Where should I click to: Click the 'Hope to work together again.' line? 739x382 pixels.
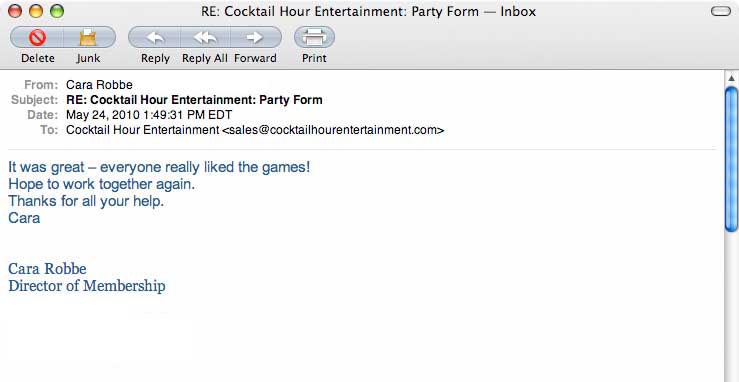(x=101, y=184)
